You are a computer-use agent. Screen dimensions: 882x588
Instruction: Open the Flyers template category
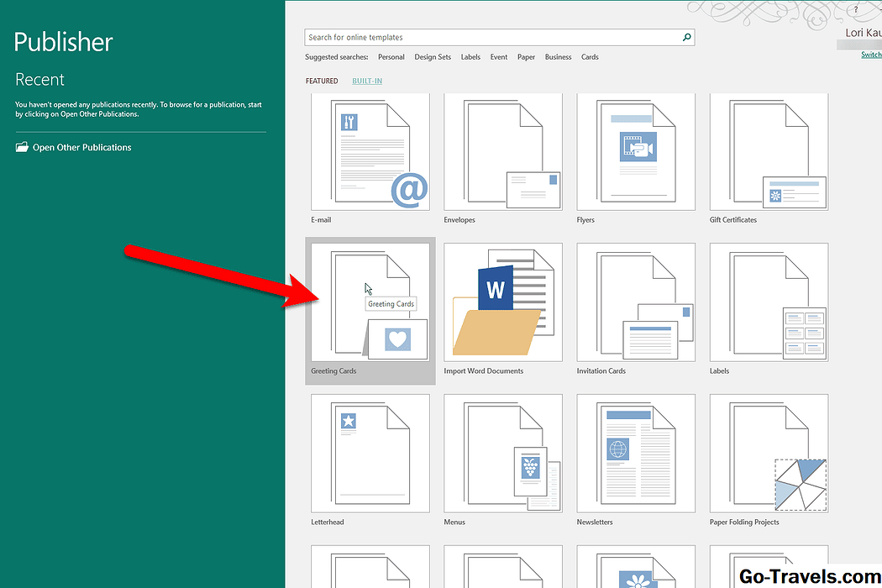[x=636, y=152]
